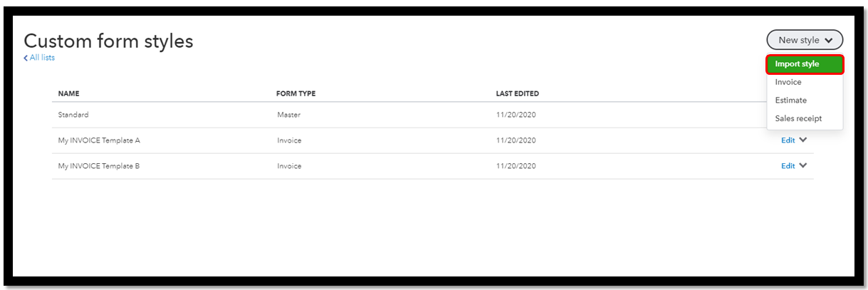Select Sales receipt menu option
Viewport: 868px width, 290px height.
tap(798, 118)
